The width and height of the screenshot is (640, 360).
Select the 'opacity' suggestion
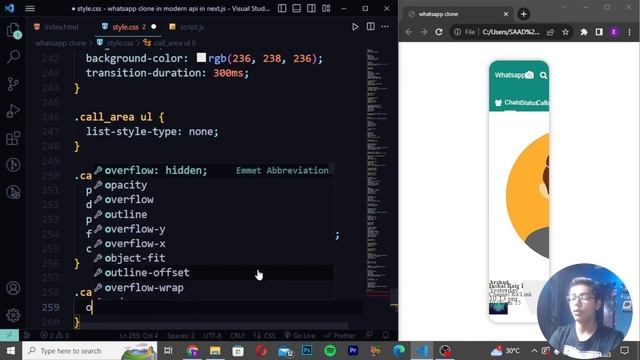(x=213, y=185)
